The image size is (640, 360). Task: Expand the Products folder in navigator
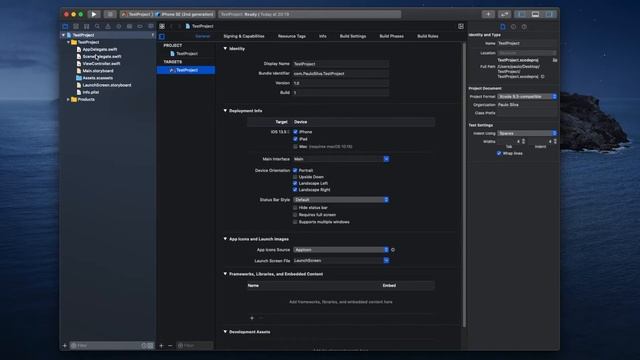click(x=68, y=100)
